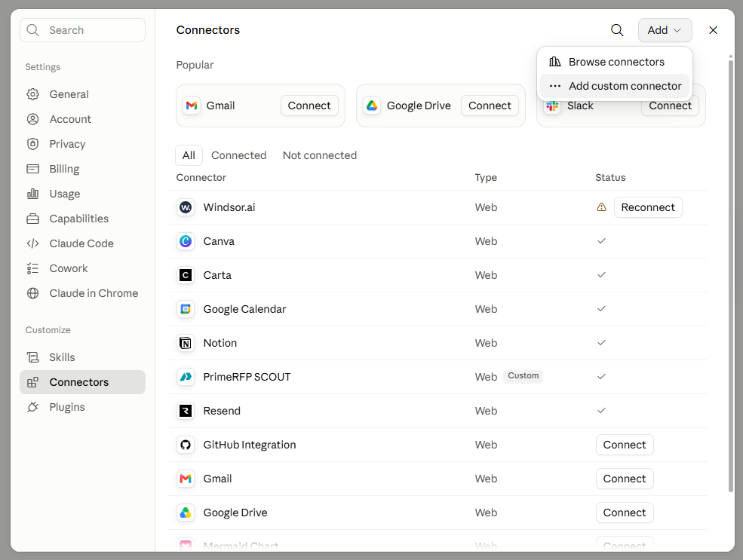
Task: Click the Canva connected checkmark
Action: point(601,241)
